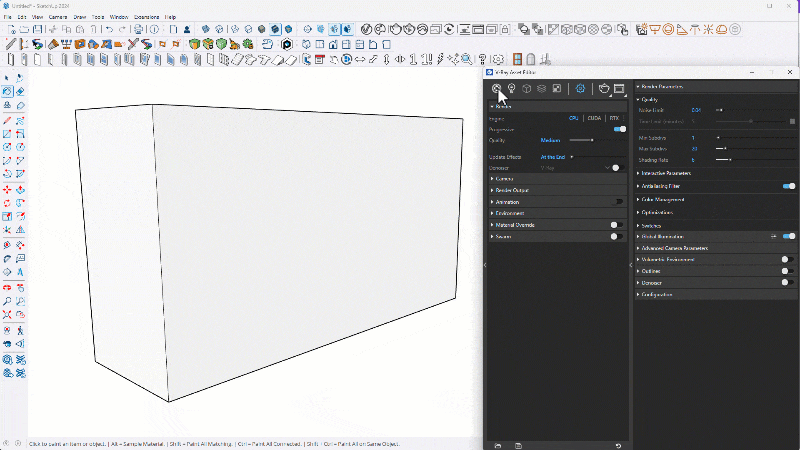Image resolution: width=800 pixels, height=450 pixels.
Task: Open the Geometry tab cube icon
Action: (527, 88)
